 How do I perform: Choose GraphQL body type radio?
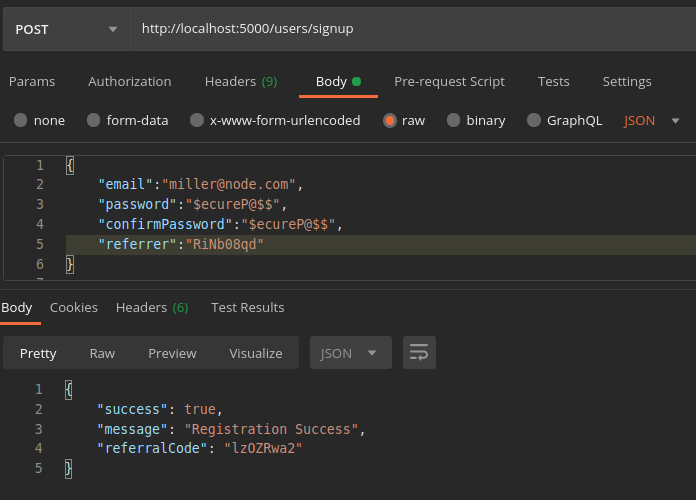coord(533,120)
